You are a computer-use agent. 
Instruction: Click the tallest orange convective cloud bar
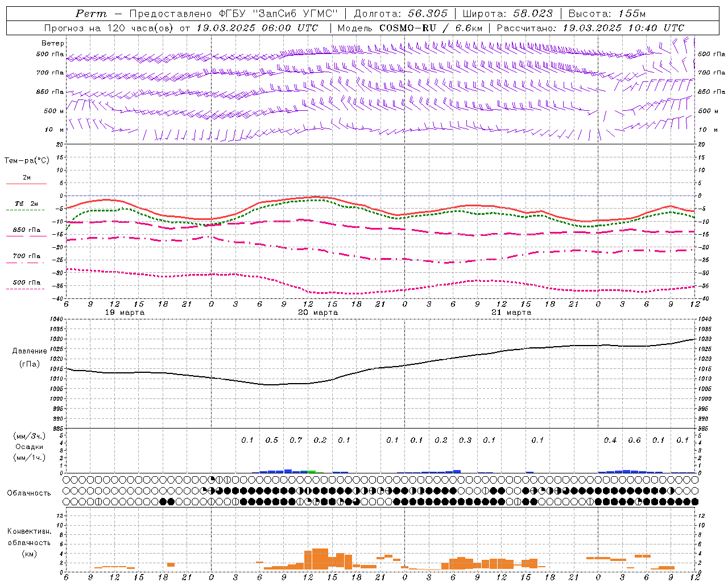320,559
